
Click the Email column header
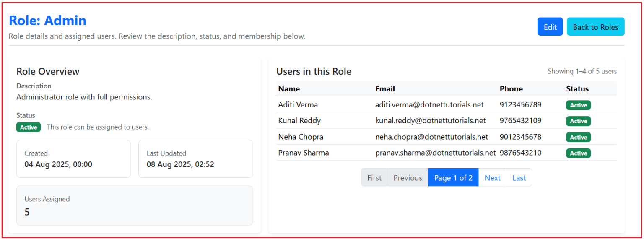(x=385, y=89)
